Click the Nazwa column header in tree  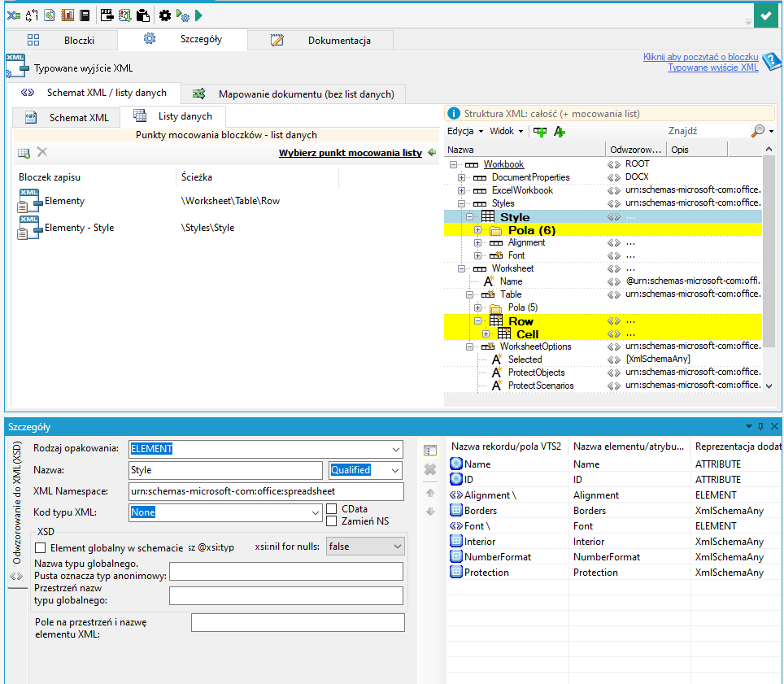pyautogui.click(x=525, y=150)
